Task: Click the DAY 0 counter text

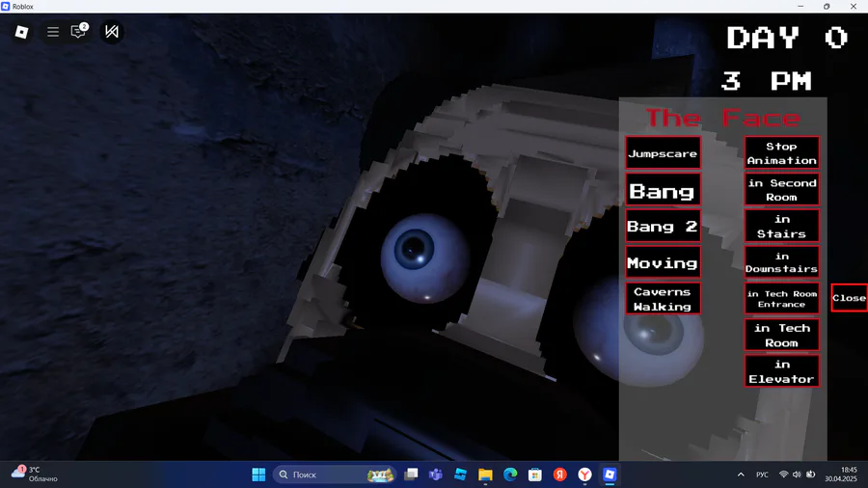Action: click(787, 39)
